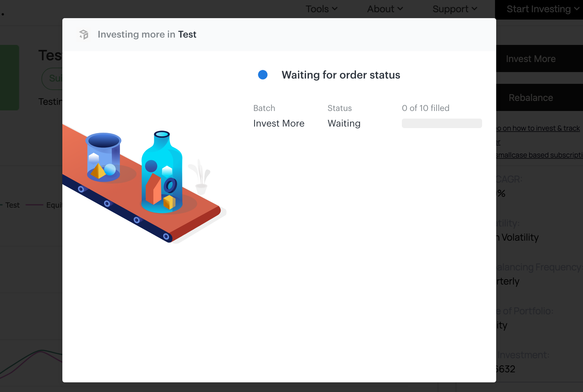The height and width of the screenshot is (392, 583).
Task: Open the how to invest & track link
Action: [538, 128]
